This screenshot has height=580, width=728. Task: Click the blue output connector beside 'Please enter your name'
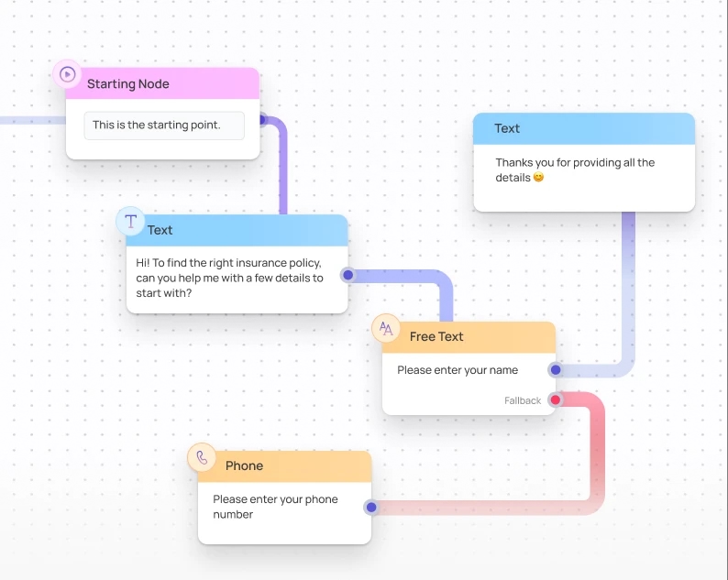point(556,370)
